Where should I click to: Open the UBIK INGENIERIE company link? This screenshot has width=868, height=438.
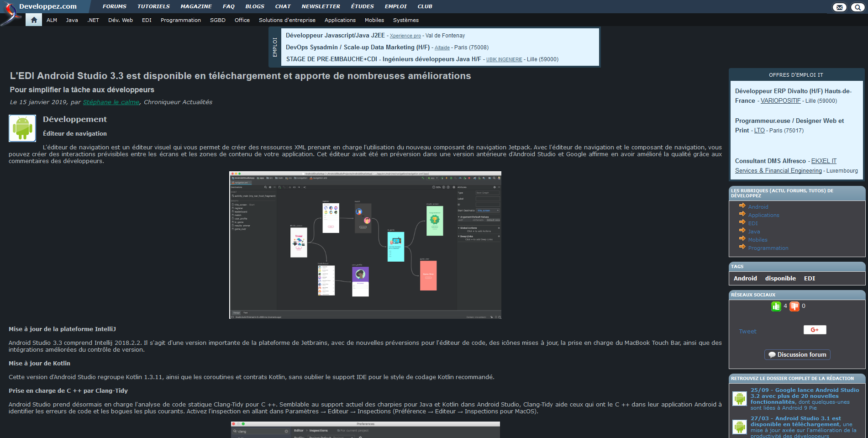pyautogui.click(x=504, y=59)
